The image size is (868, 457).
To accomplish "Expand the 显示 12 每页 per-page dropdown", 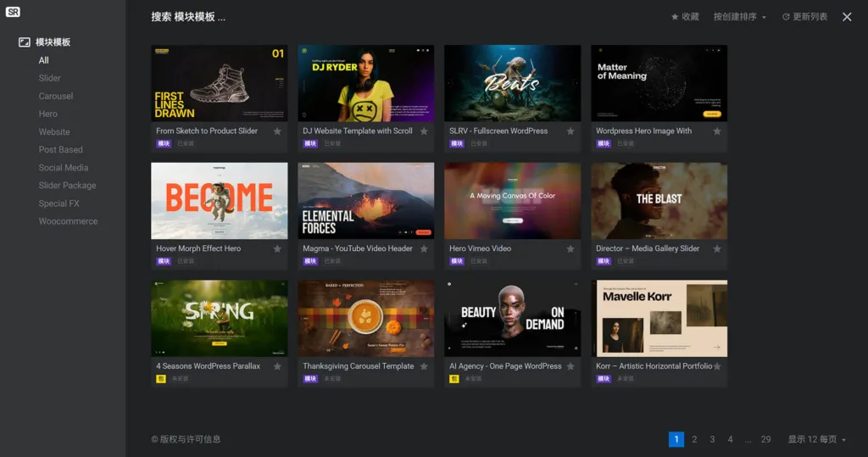I will 817,439.
